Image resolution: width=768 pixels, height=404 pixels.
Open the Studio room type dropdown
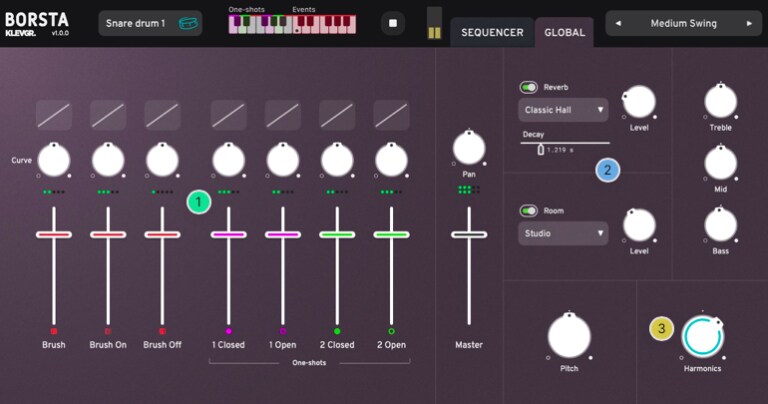coord(563,234)
